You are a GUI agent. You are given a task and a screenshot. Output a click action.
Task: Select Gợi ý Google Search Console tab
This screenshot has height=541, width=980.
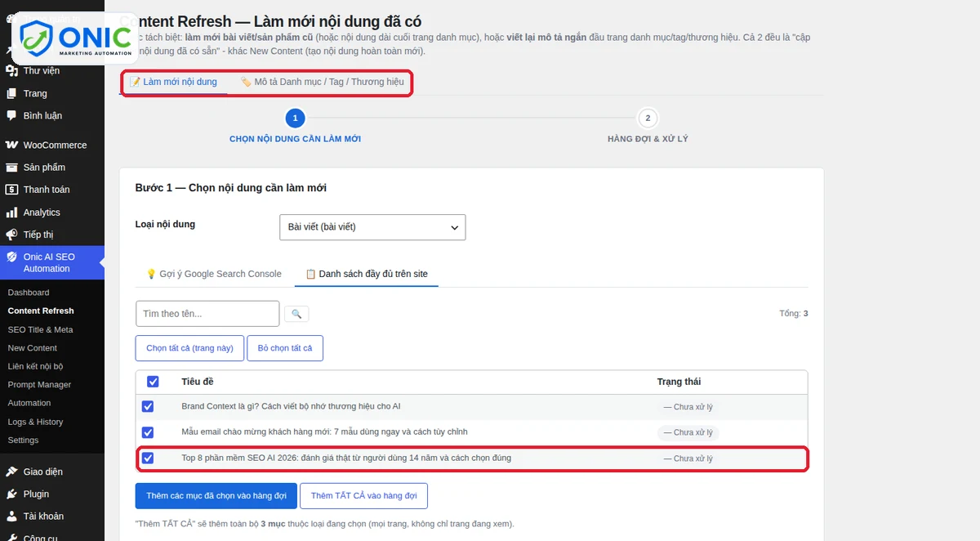(213, 274)
